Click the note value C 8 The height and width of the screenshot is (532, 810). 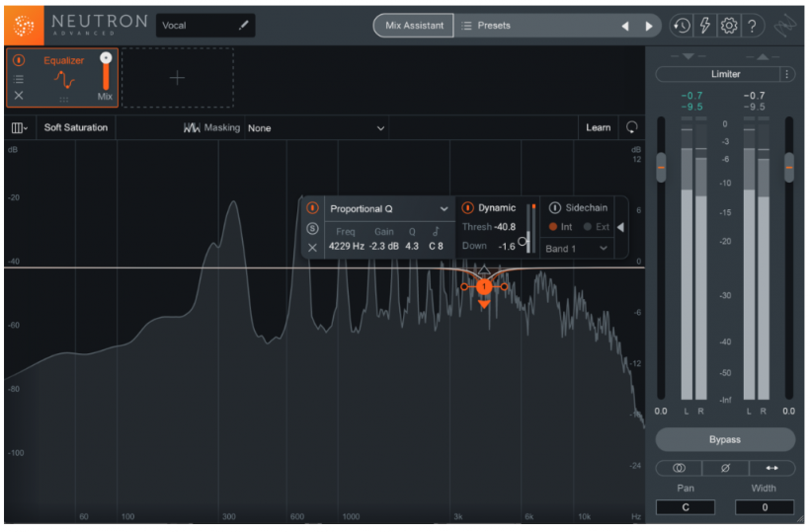tap(436, 246)
